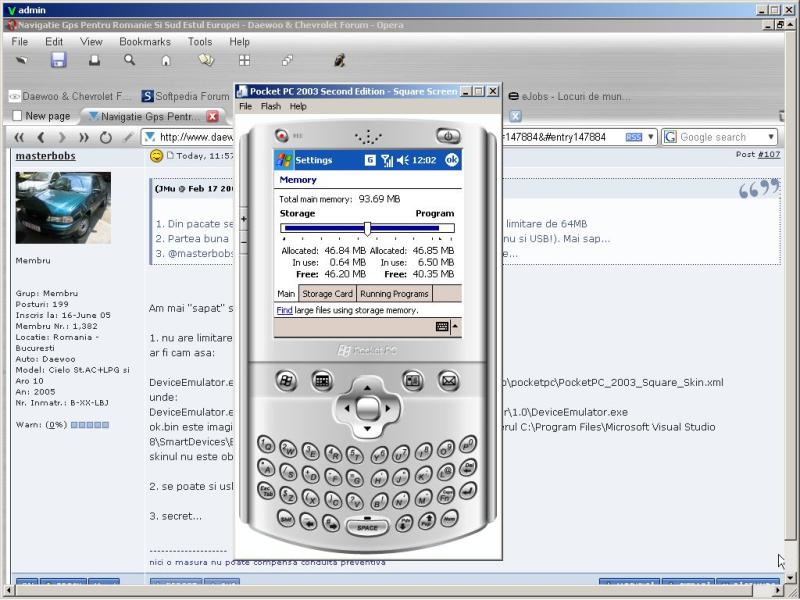Reload the page with the circular arrow
The width and height of the screenshot is (800, 600).
pyautogui.click(x=106, y=137)
